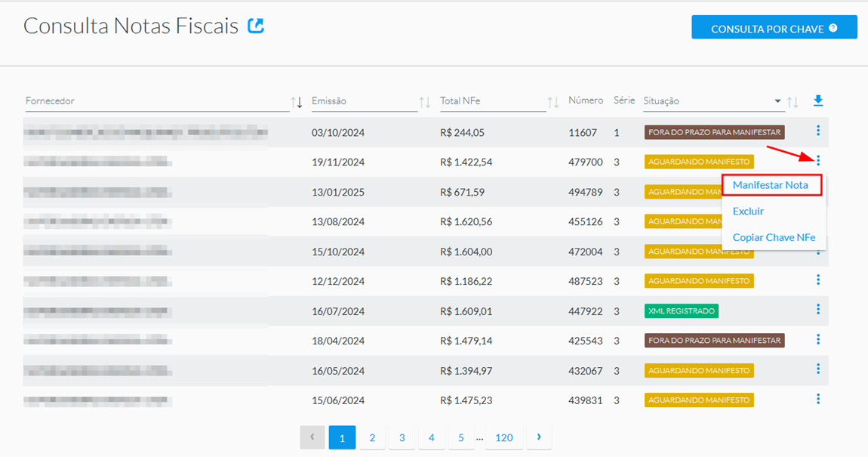Image resolution: width=868 pixels, height=457 pixels.
Task: Click emission date 13/08/2024
Action: [337, 221]
